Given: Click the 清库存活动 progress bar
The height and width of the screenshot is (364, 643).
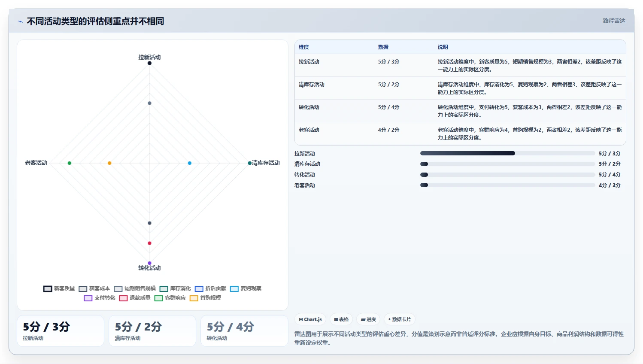Looking at the screenshot, I should coord(507,164).
